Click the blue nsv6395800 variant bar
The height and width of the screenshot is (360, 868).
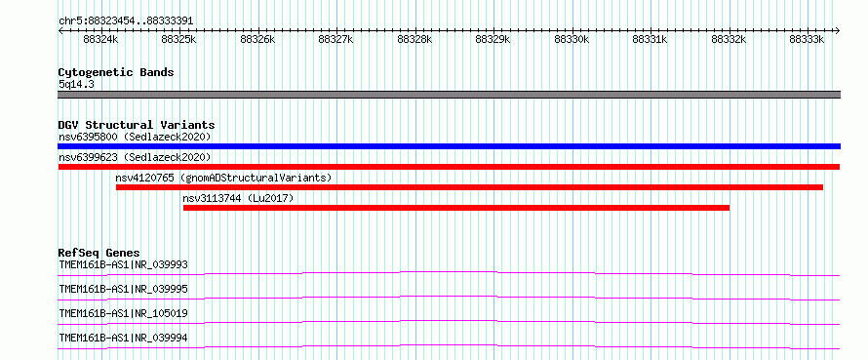click(449, 146)
